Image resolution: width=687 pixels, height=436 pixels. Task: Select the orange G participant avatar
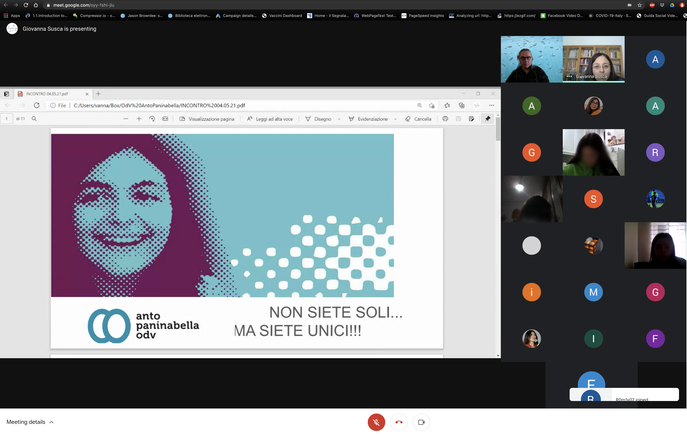click(x=531, y=152)
